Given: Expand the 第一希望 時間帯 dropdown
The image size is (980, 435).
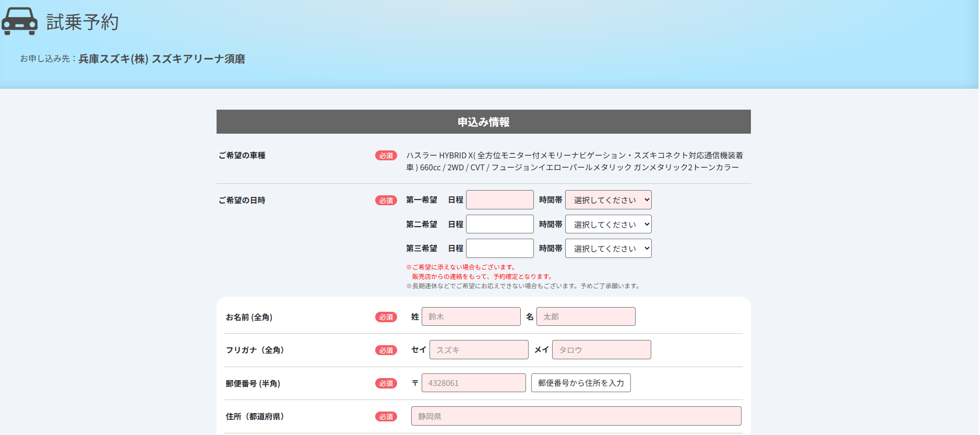Looking at the screenshot, I should pos(608,200).
